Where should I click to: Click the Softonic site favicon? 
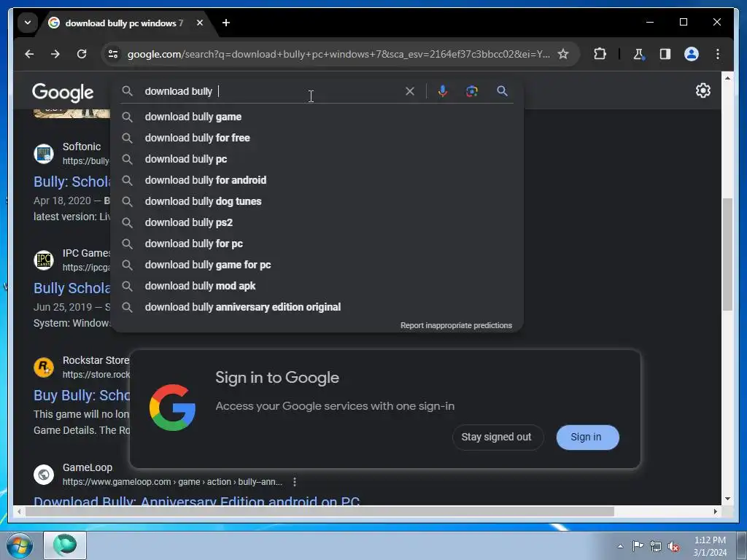click(x=44, y=153)
